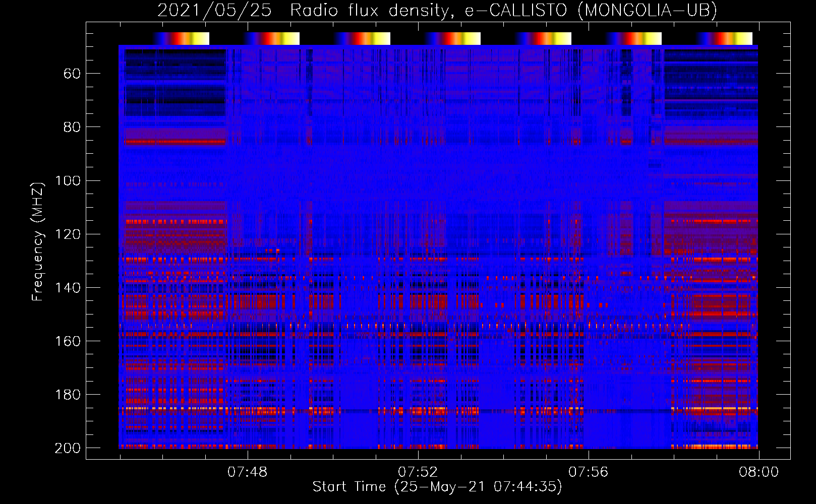Screen dimensions: 816x504
Task: Click the 120 MHz frequency tick label
Action: [68, 234]
